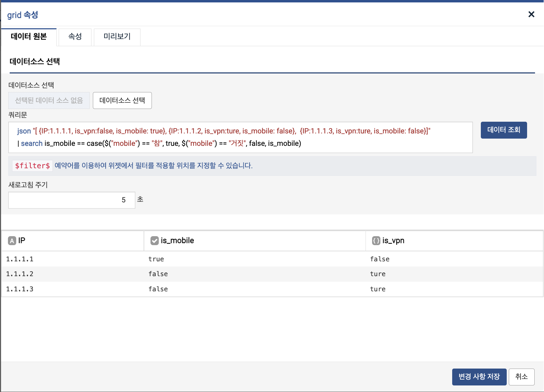The width and height of the screenshot is (544, 392).
Task: Cancel the dialog with 취소
Action: pos(521,376)
